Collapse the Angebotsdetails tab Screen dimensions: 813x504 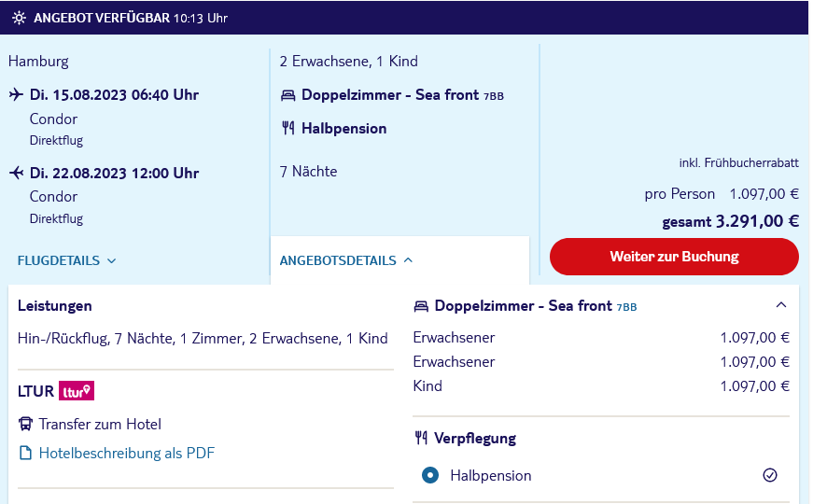(x=346, y=260)
